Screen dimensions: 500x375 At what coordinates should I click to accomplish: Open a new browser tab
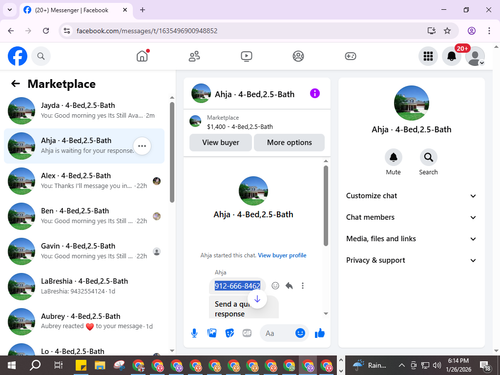click(x=142, y=10)
